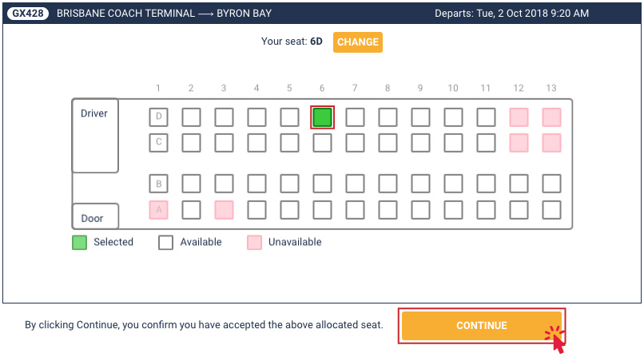Select seat 2A beside the door

(192, 210)
